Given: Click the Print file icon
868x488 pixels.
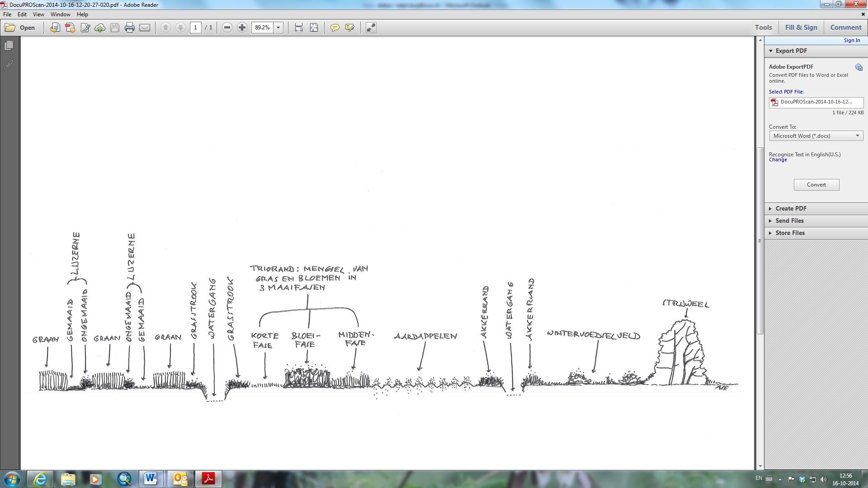Looking at the screenshot, I should pos(130,28).
